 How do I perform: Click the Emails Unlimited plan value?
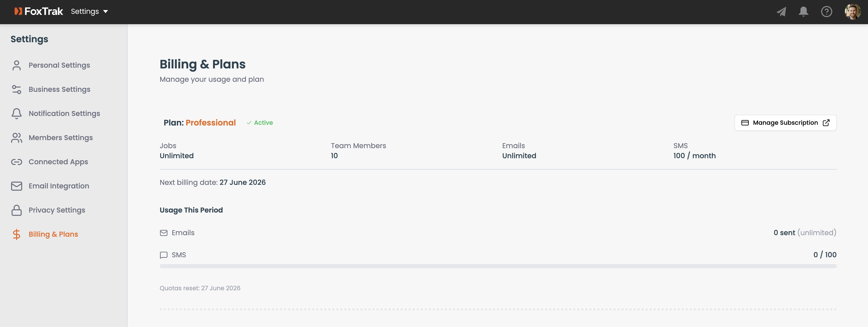519,156
